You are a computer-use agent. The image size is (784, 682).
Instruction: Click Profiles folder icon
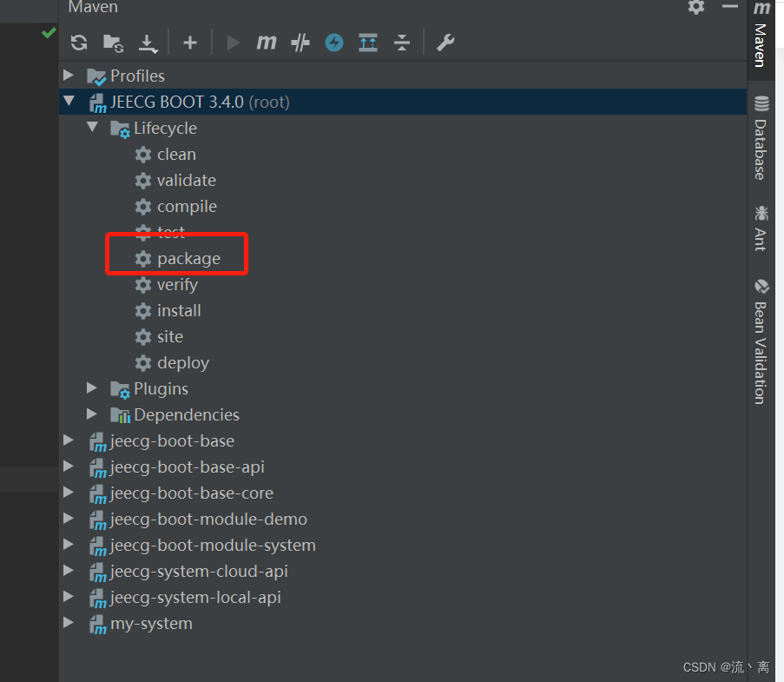[x=96, y=76]
